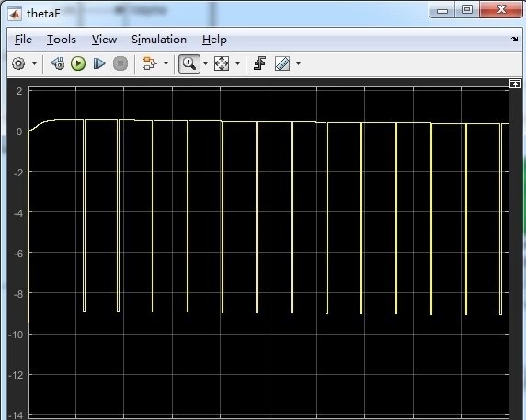Open the Configuration Properties gear icon

(x=18, y=63)
